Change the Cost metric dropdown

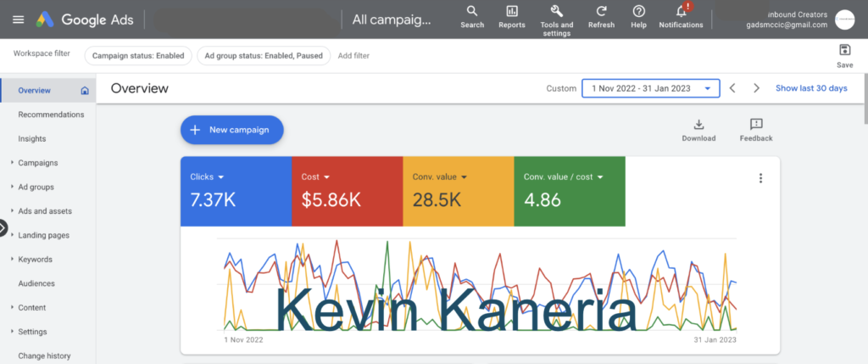[x=315, y=176]
